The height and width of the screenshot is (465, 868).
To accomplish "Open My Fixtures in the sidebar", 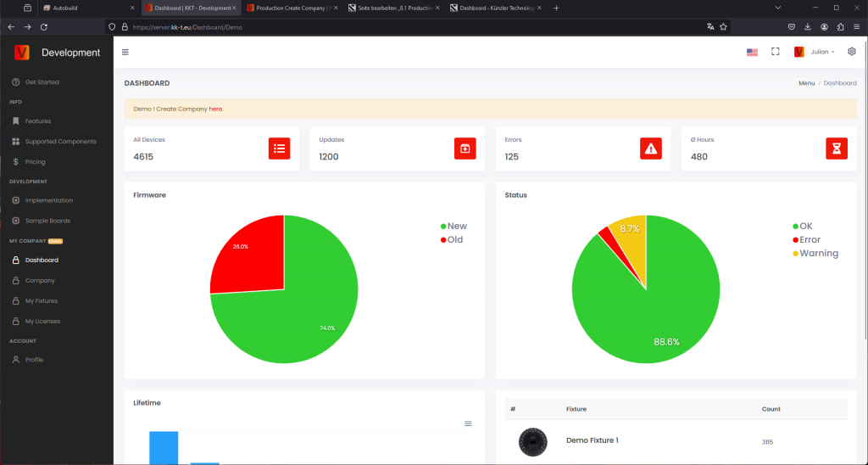I will point(41,301).
